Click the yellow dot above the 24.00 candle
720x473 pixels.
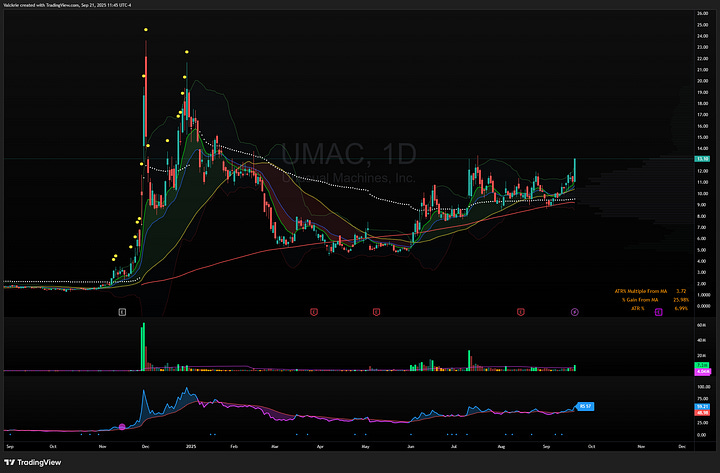point(146,30)
